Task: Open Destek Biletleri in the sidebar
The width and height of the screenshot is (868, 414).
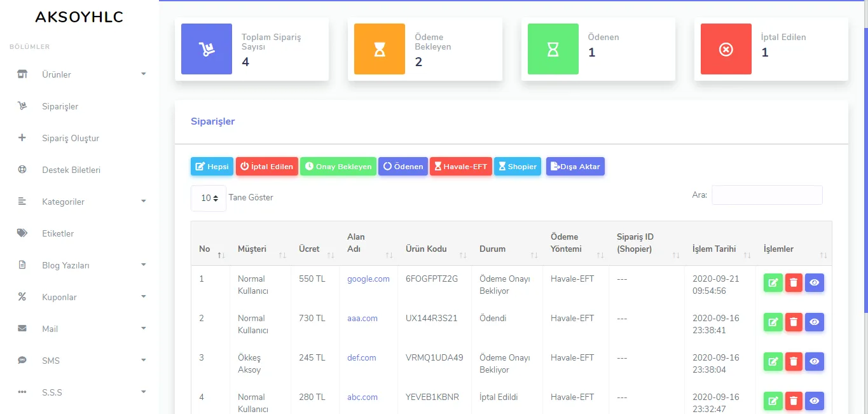Action: point(71,170)
